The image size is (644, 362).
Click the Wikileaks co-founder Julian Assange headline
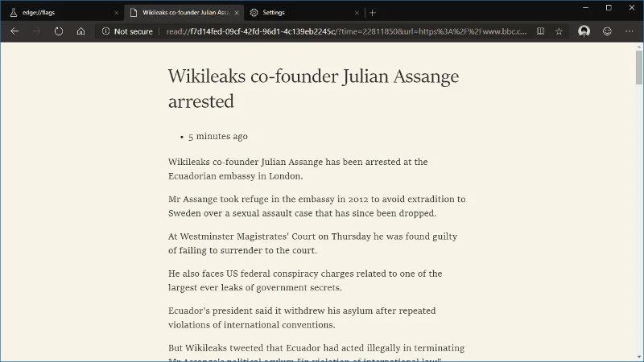point(313,88)
